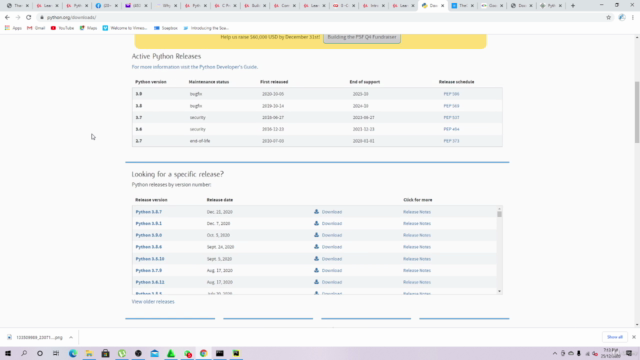The height and width of the screenshot is (360, 640).
Task: Open the Welcome to Vimeo bookmark
Action: pos(125,28)
